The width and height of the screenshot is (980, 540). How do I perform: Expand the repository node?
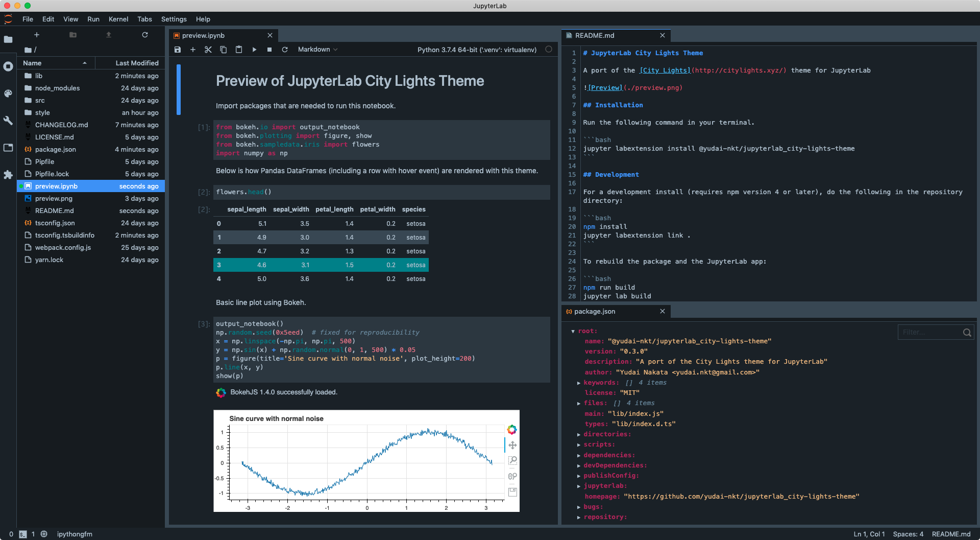579,518
